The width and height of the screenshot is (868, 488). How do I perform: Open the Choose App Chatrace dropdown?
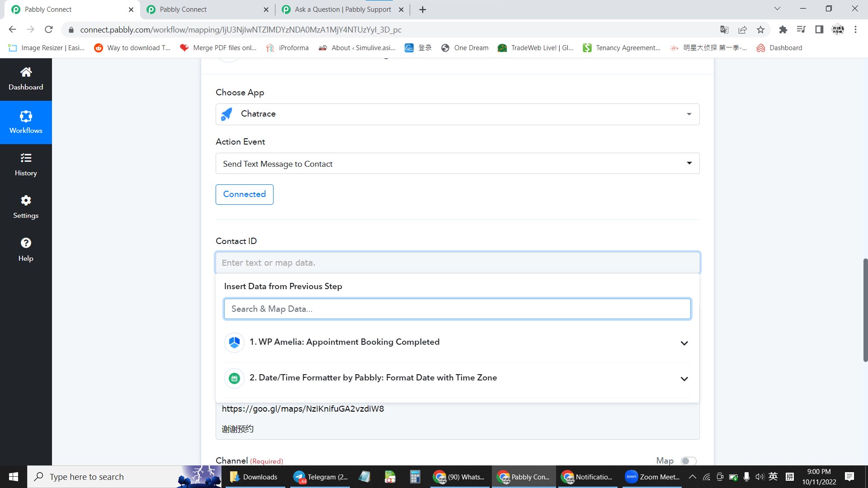tap(458, 114)
